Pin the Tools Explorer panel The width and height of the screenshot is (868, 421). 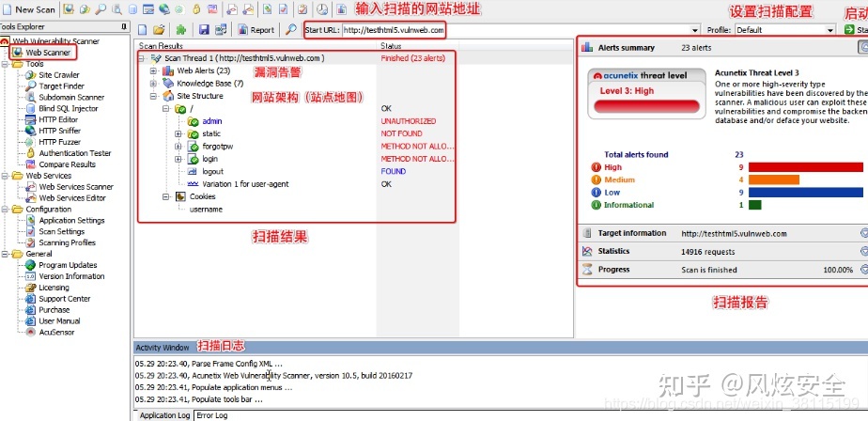[x=124, y=26]
